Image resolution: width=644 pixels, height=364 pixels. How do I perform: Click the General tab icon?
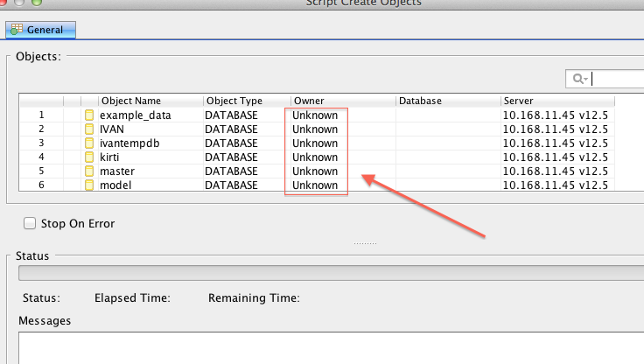click(x=16, y=30)
